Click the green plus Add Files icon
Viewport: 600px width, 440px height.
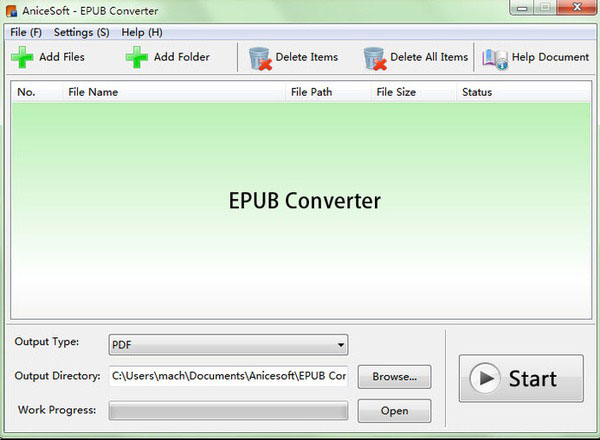click(x=22, y=57)
